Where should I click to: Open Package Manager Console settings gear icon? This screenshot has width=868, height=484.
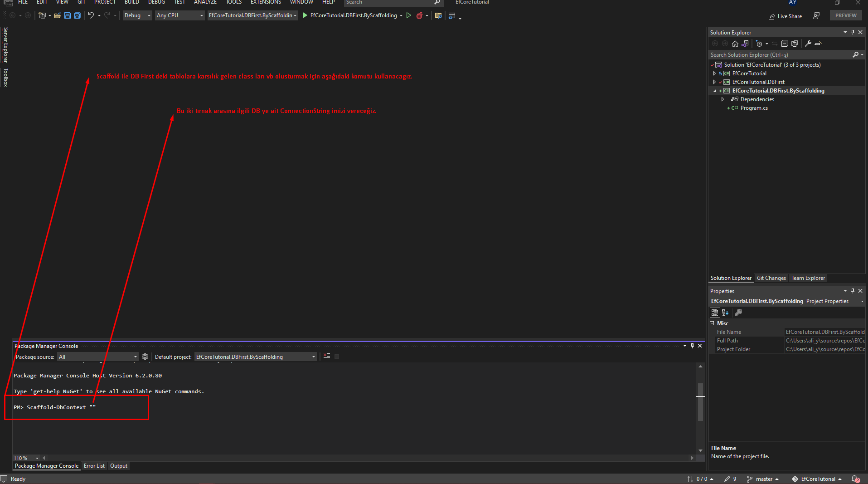(x=145, y=357)
